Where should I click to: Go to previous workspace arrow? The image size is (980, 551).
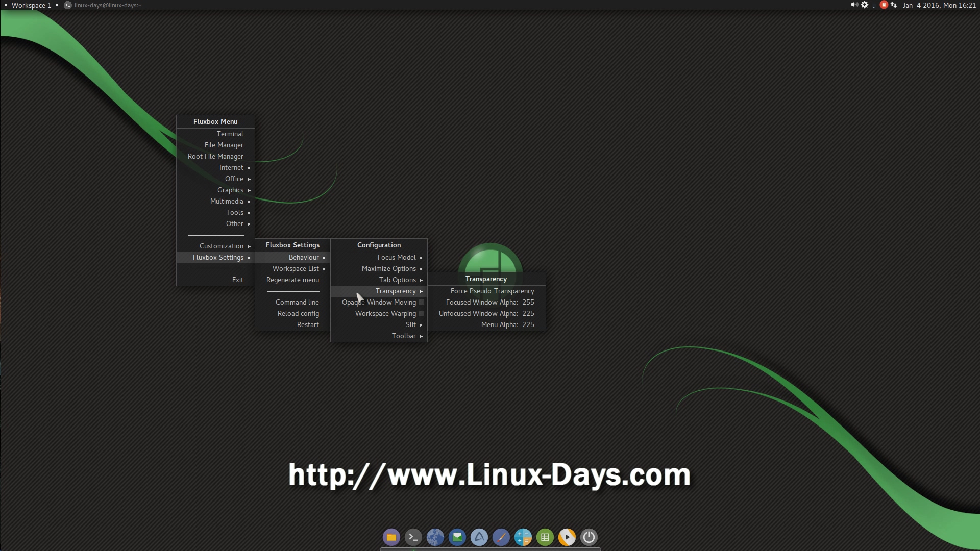5,5
